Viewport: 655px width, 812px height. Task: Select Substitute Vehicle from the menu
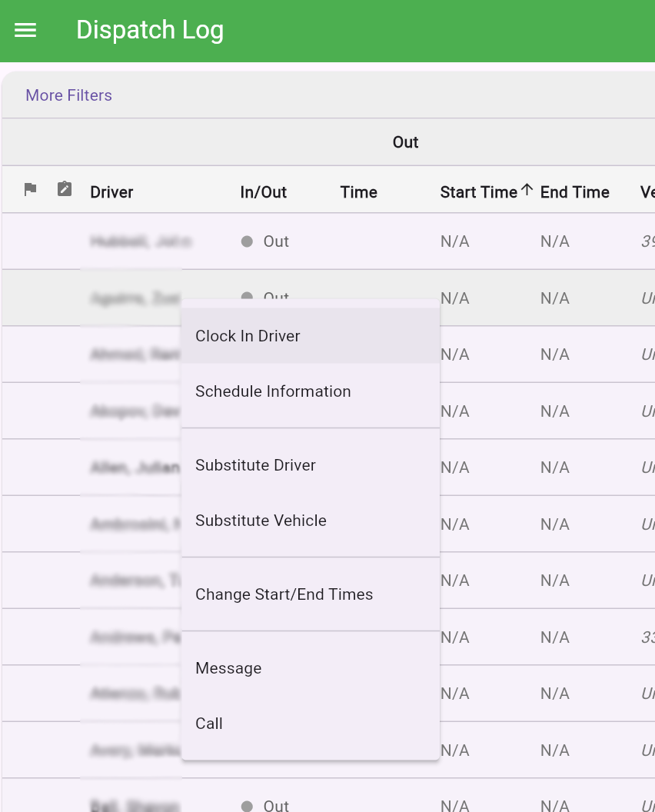point(259,521)
